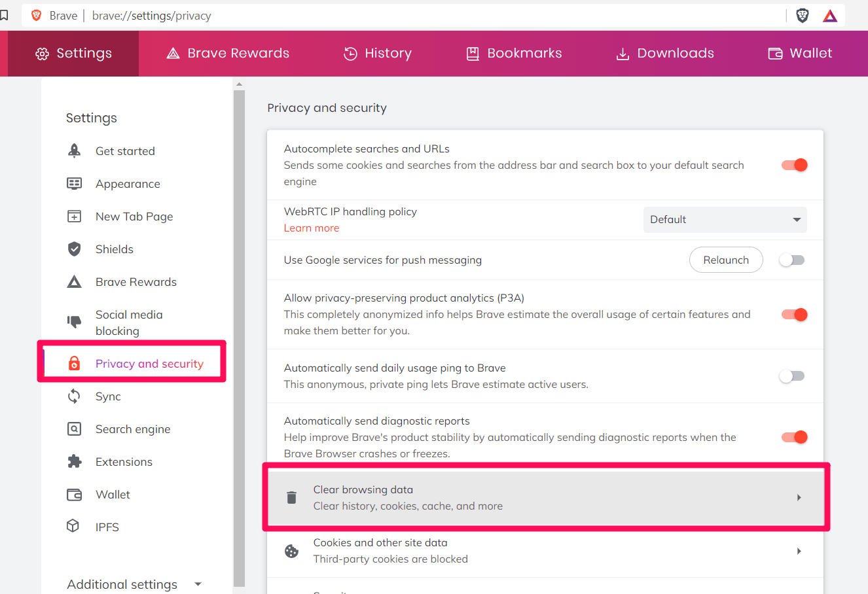Click the Extensions puzzle piece icon
Viewport: 868px width, 594px height.
(75, 462)
